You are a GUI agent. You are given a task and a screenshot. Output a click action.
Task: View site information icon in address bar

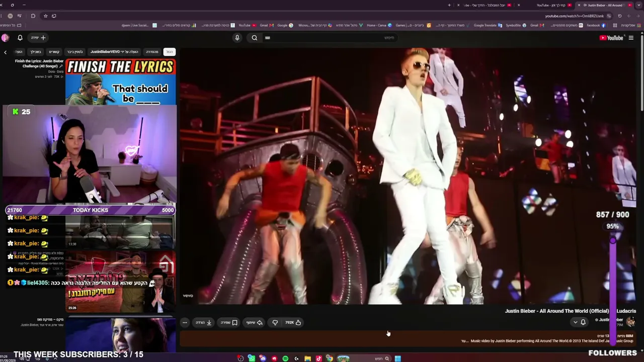(609, 16)
